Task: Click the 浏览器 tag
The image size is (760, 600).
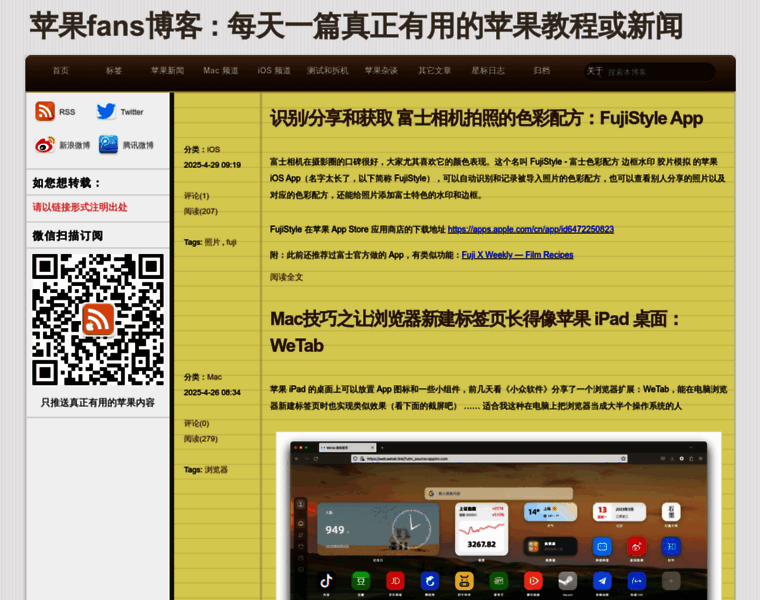Action: (216, 470)
